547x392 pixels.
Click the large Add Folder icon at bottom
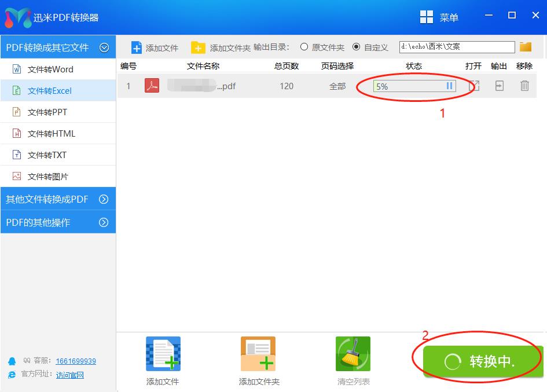coord(258,354)
